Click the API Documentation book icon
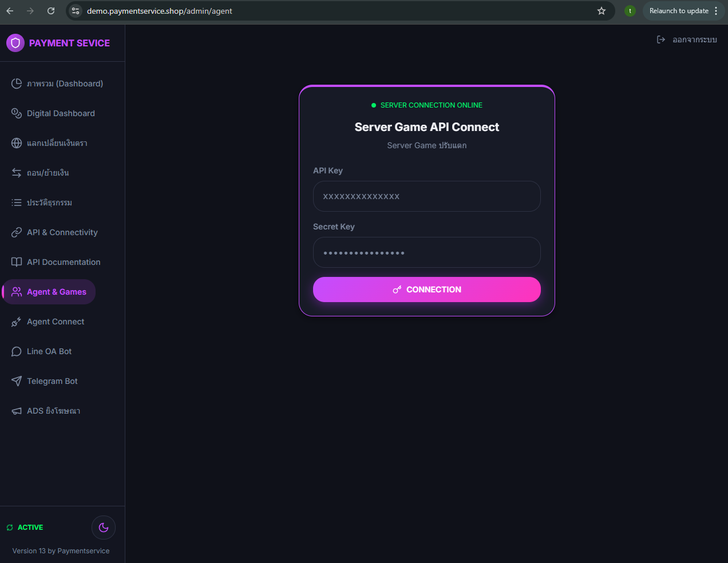Image resolution: width=728 pixels, height=563 pixels. click(17, 262)
